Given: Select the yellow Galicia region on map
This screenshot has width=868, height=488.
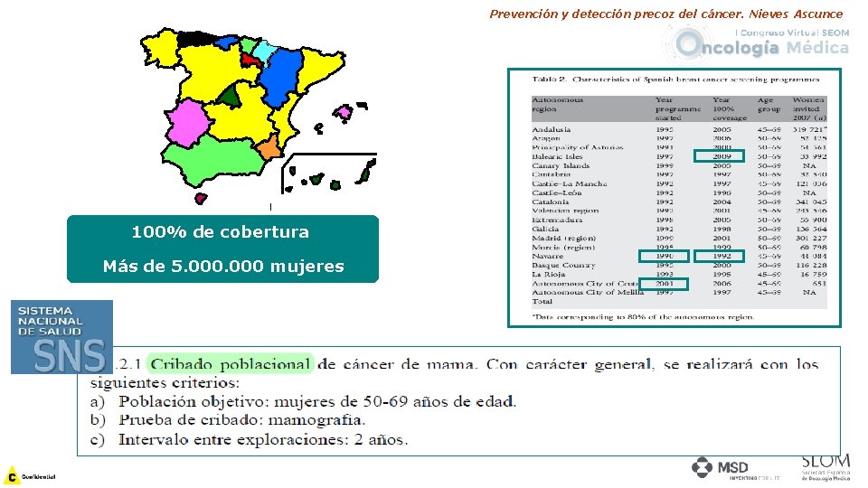Looking at the screenshot, I should point(159,46).
